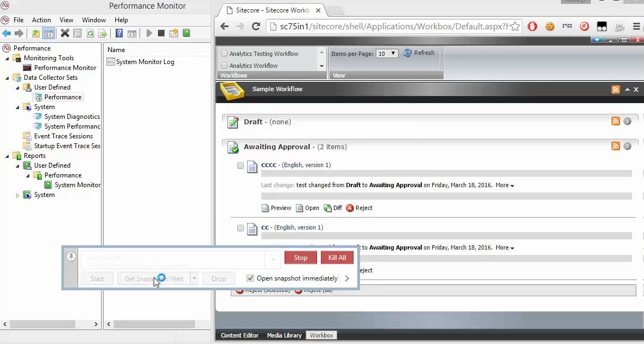Start the data collector set with the Play icon
This screenshot has width=644, height=344.
click(x=149, y=33)
